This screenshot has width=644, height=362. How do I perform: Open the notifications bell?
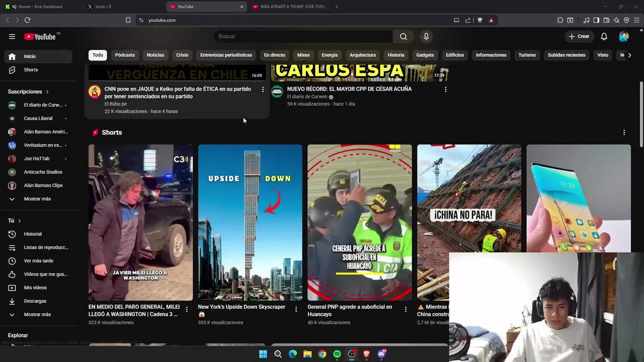[604, 36]
